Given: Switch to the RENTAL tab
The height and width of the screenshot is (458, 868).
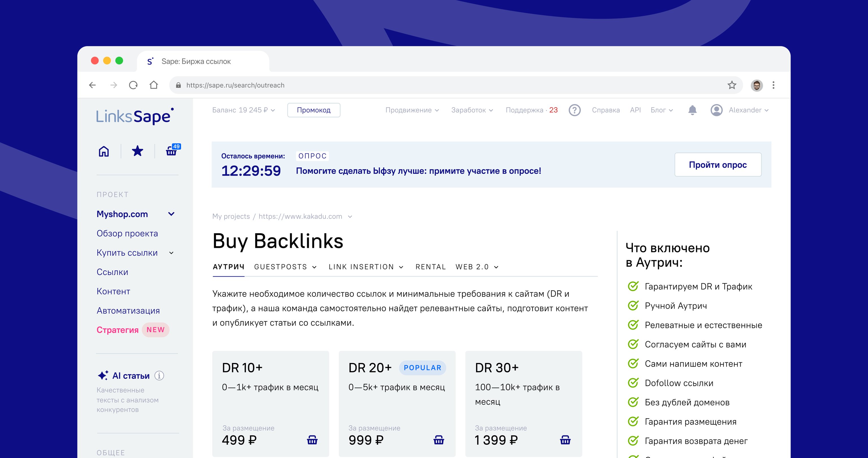Looking at the screenshot, I should click(430, 267).
